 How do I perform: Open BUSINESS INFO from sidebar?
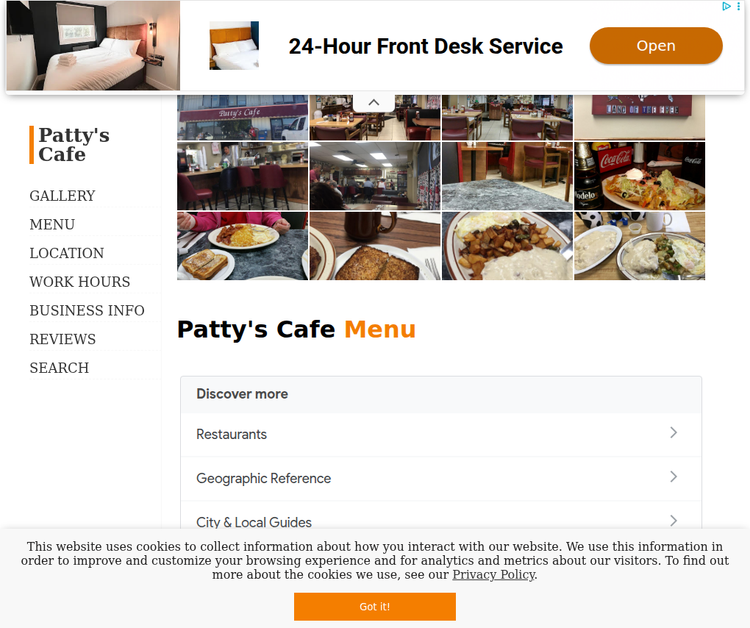coord(87,310)
